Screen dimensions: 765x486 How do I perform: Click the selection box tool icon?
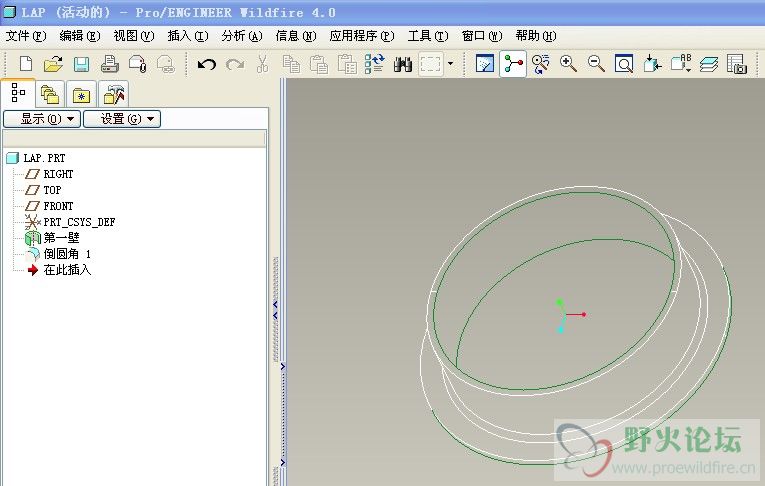[431, 64]
